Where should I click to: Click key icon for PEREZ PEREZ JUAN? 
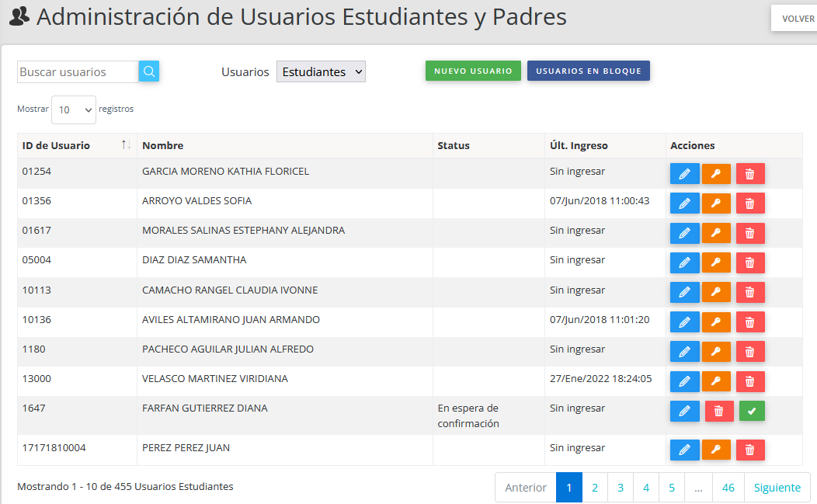[716, 450]
